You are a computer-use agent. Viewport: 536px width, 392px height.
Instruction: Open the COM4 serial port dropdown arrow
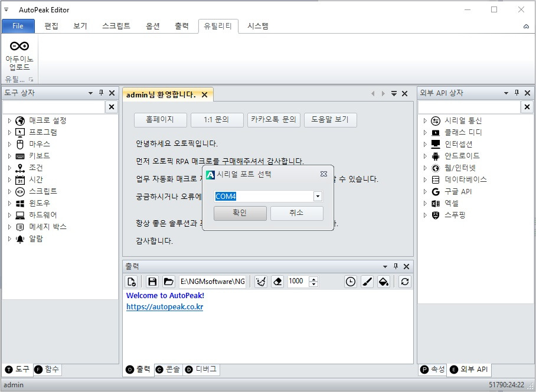(318, 197)
